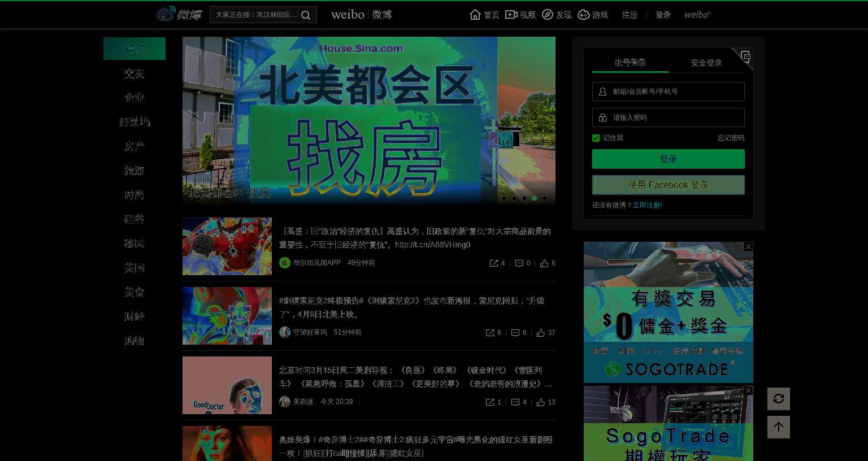Open the 北京时间3月15日周二美剧导视 post text
Viewport: 868px width, 461px height.
pyautogui.click(x=415, y=377)
